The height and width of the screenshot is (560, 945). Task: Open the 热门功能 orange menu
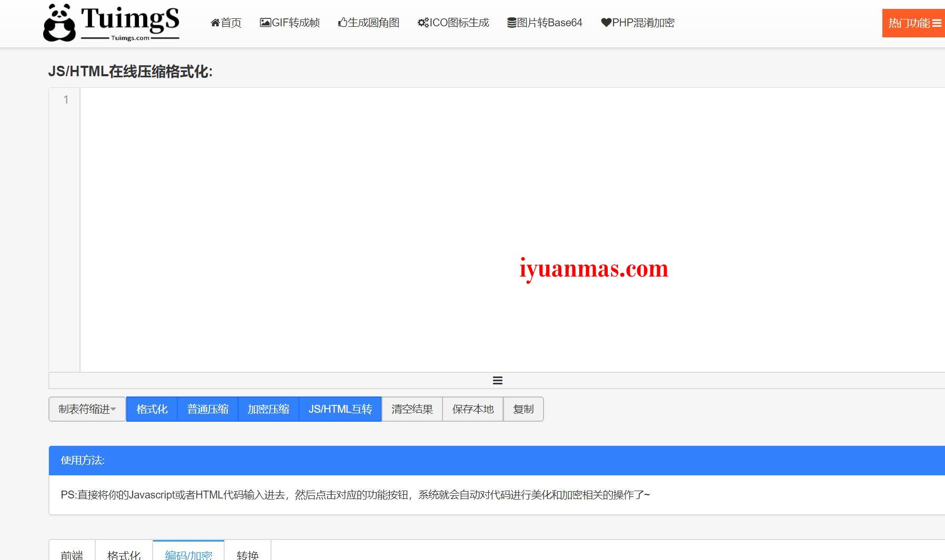(x=913, y=23)
